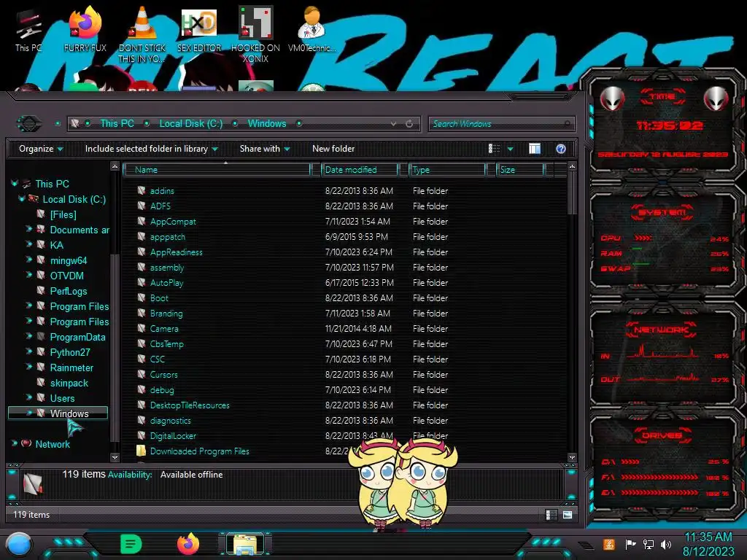The width and height of the screenshot is (747, 560).
Task: Click file list scroll down arrow
Action: point(572,458)
